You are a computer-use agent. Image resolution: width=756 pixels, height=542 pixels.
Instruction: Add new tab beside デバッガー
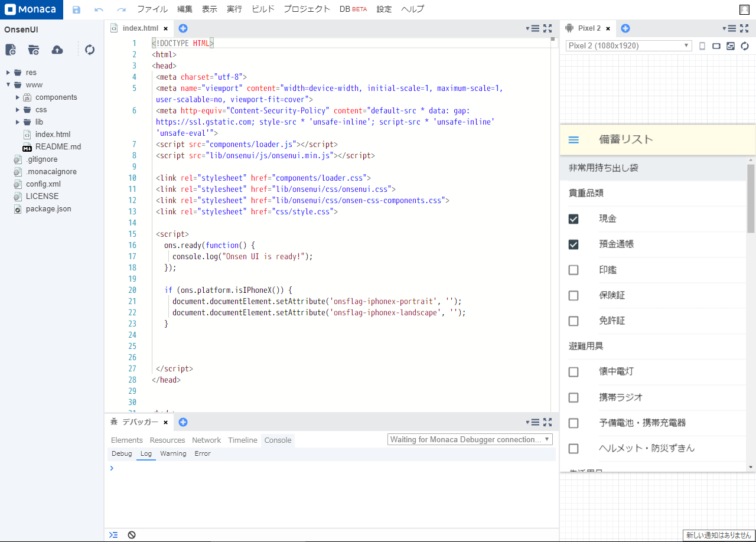tap(183, 422)
